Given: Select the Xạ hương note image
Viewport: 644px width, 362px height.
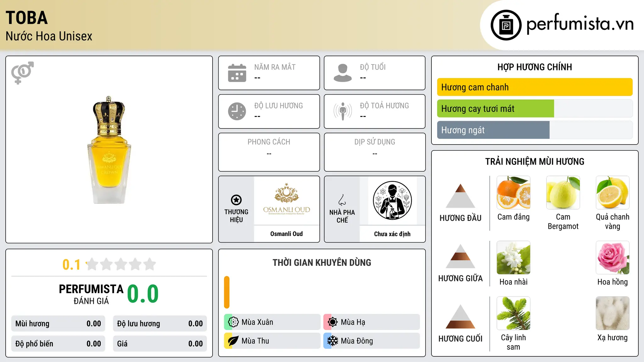Looking at the screenshot, I should tap(613, 313).
